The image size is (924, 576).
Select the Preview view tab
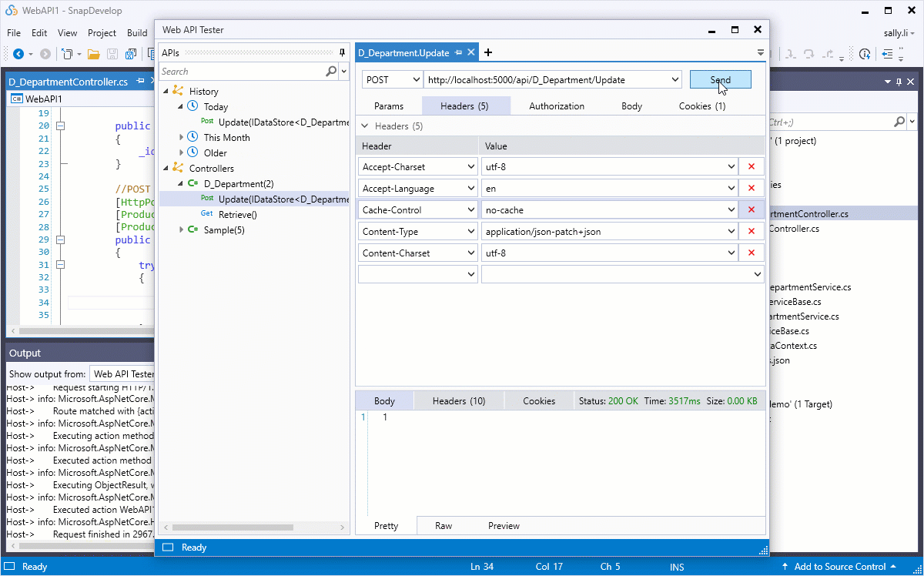coord(504,526)
